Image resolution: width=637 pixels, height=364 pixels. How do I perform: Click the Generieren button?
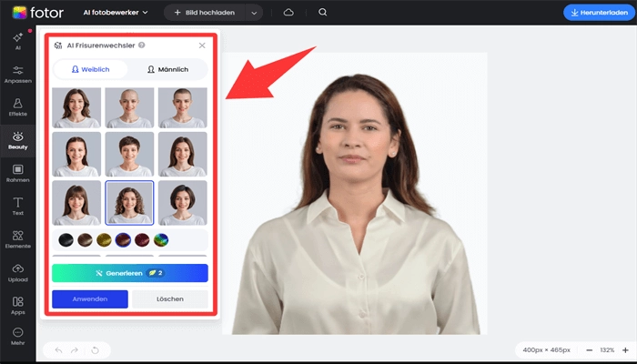pos(130,273)
